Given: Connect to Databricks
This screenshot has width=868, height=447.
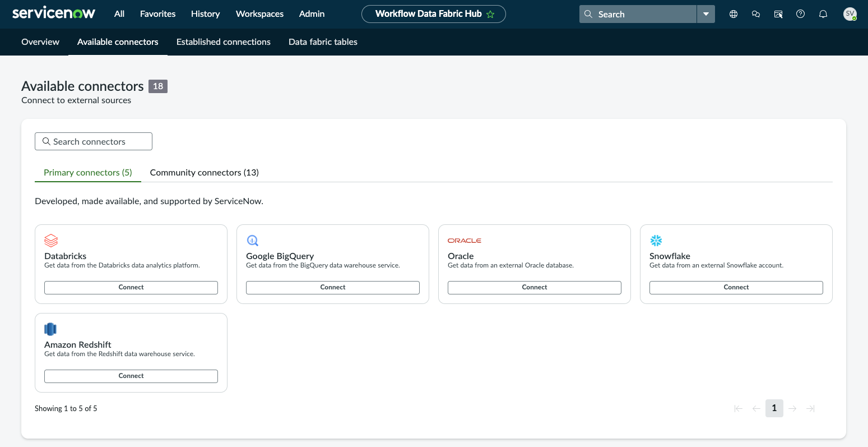Looking at the screenshot, I should pos(131,287).
